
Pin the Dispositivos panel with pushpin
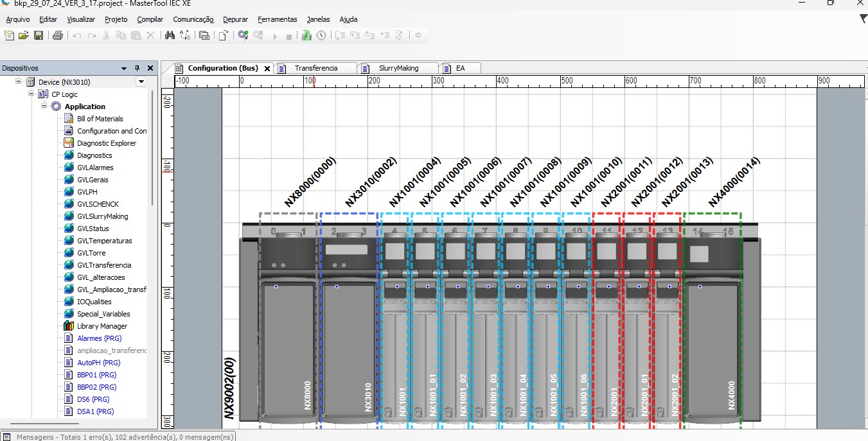(x=137, y=68)
